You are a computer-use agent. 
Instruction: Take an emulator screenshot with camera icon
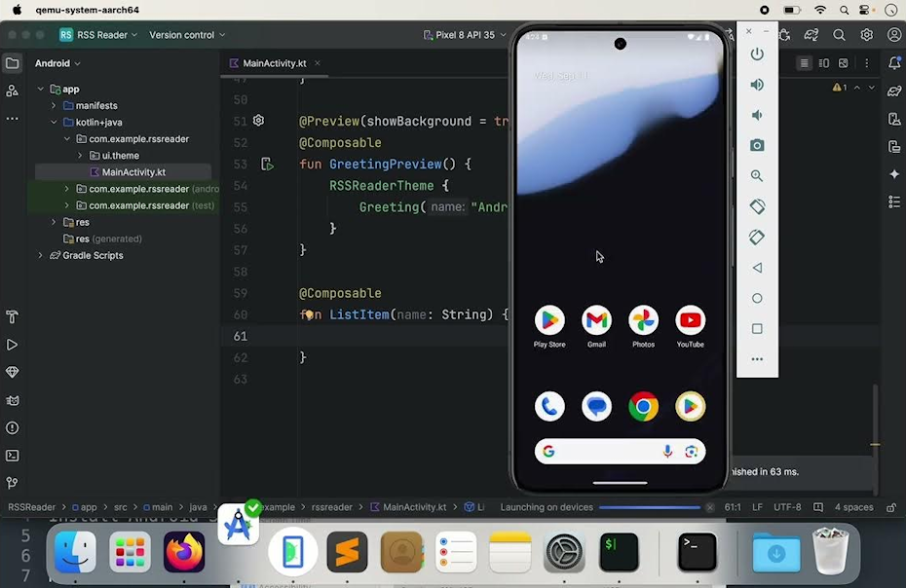point(757,146)
